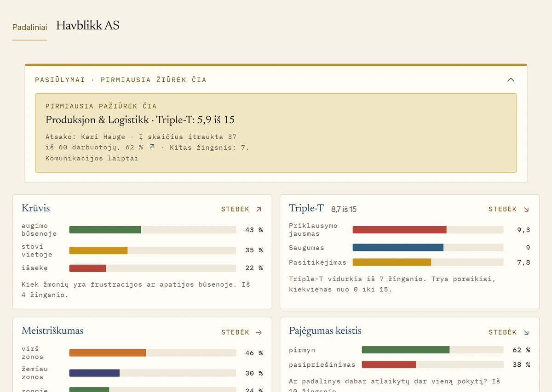
Task: Click the blue Saugumas bar
Action: pos(398,247)
